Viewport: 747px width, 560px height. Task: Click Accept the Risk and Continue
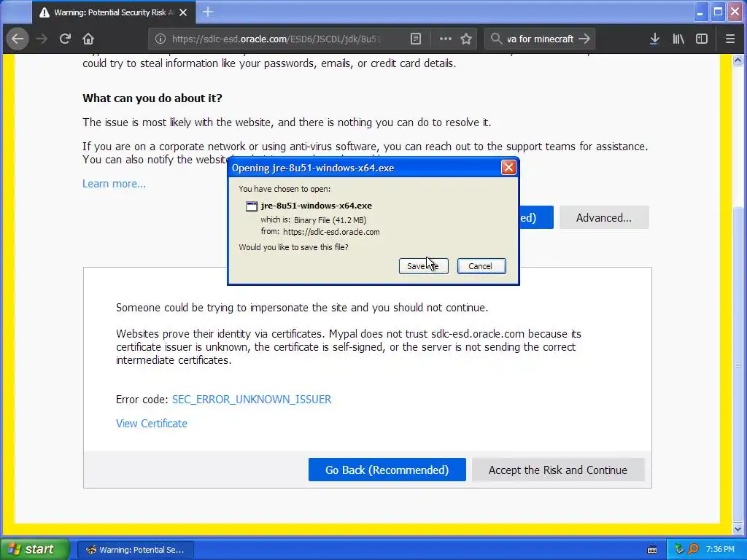pos(558,470)
